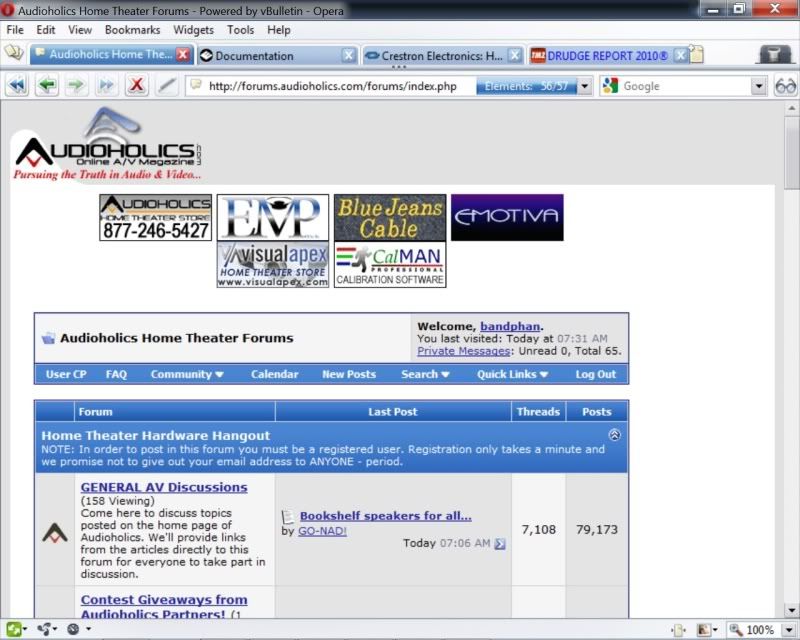The height and width of the screenshot is (640, 800).
Task: Click the page loading Elements progress bar
Action: [x=526, y=86]
